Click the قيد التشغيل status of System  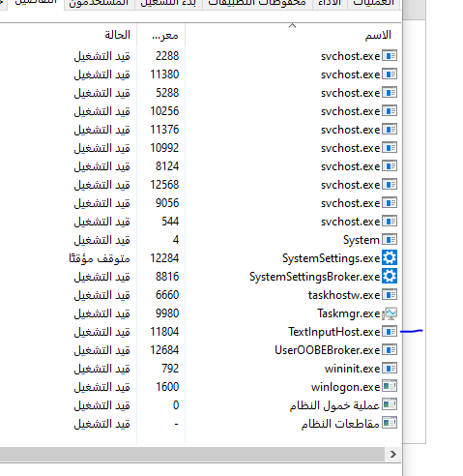point(101,240)
